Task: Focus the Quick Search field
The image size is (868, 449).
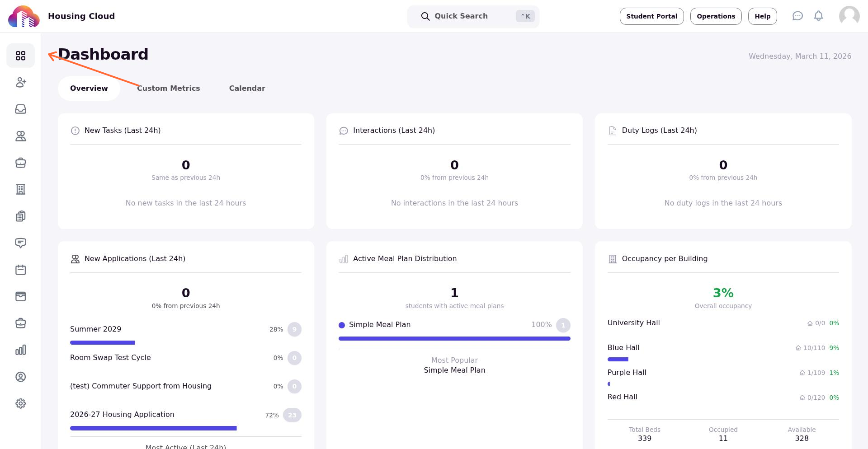Action: [473, 16]
